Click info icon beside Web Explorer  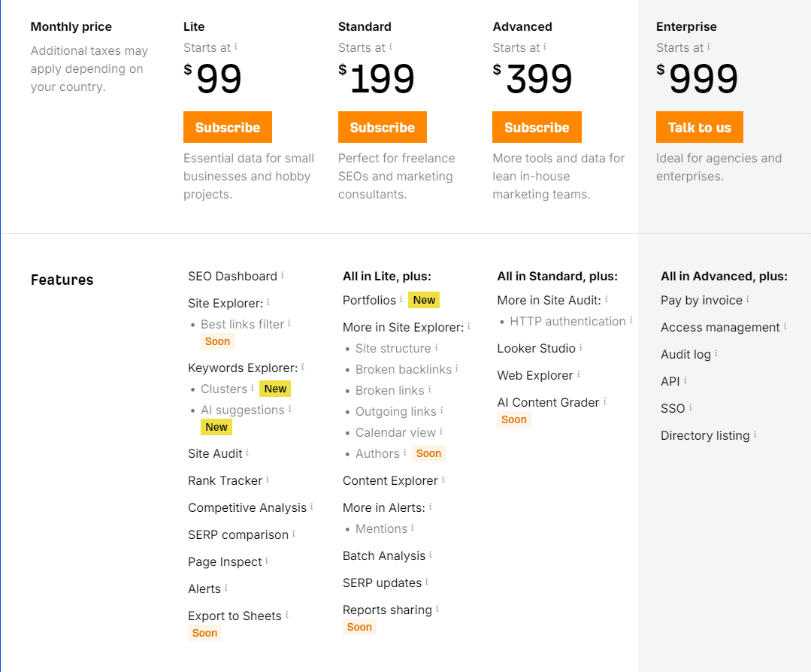click(x=579, y=374)
